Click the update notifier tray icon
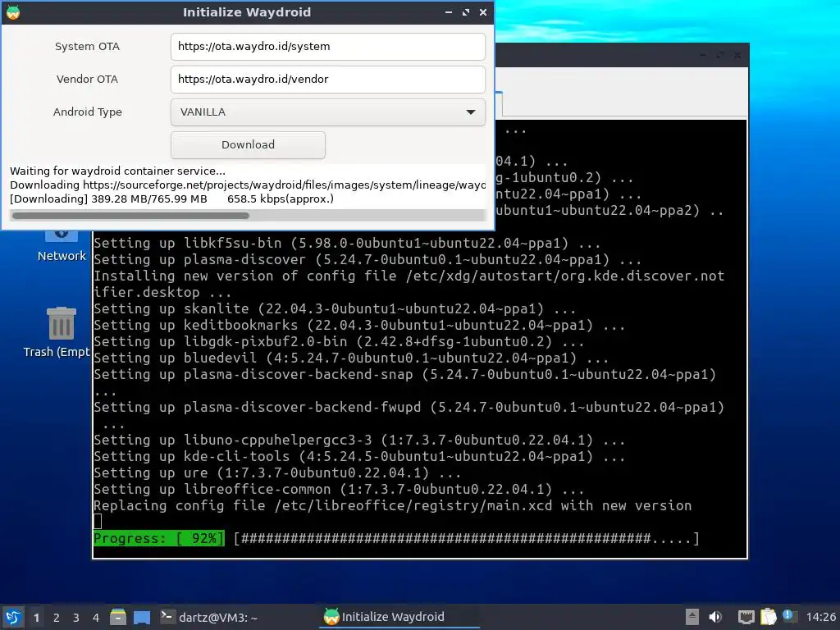This screenshot has height=630, width=840. pos(788,615)
